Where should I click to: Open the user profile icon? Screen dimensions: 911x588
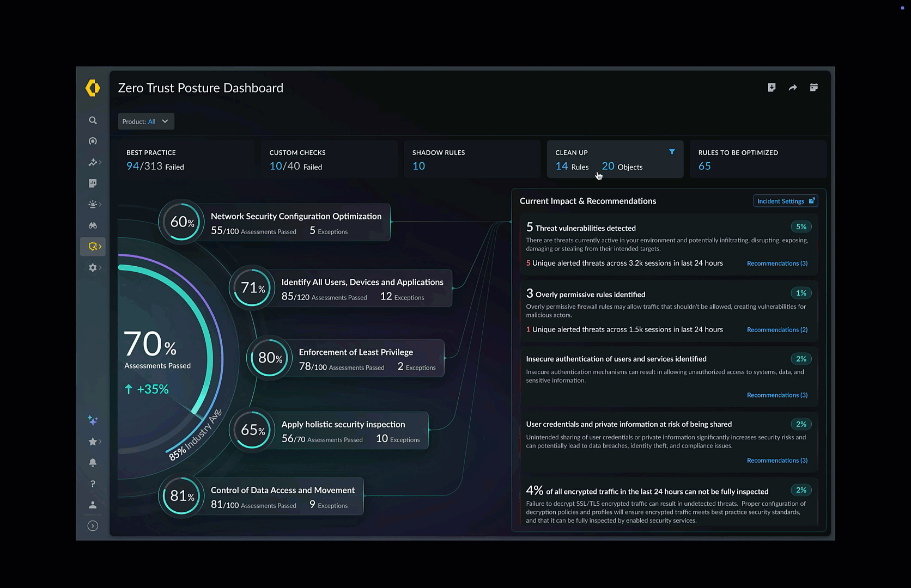93,505
